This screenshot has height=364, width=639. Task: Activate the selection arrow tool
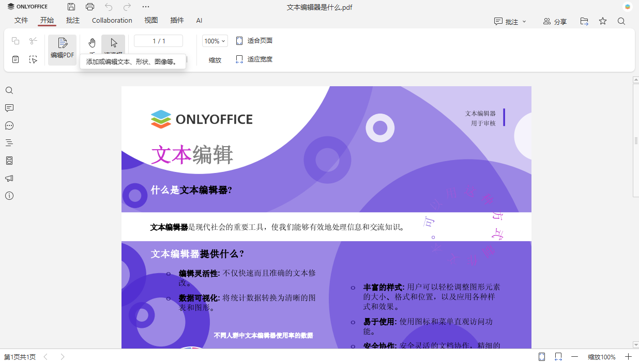(x=113, y=42)
